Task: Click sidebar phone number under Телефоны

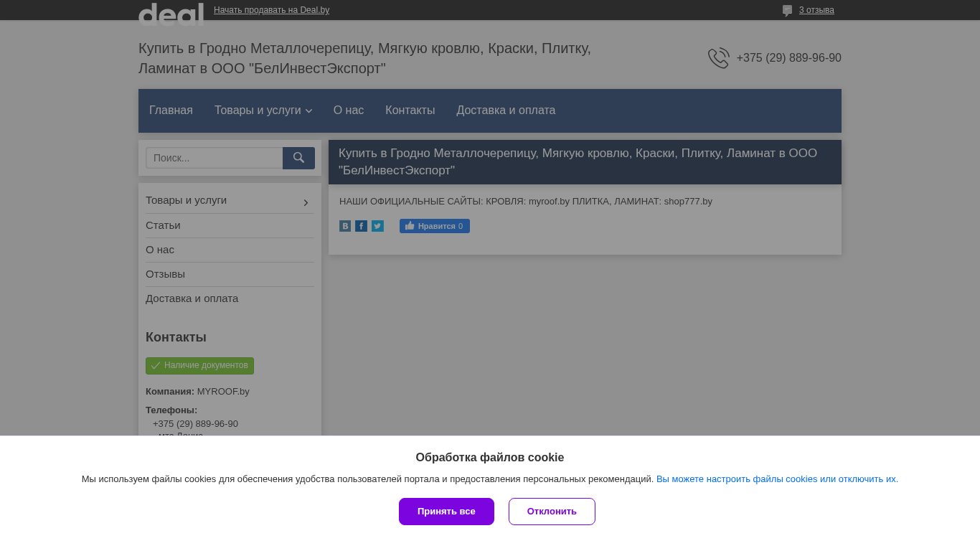Action: click(195, 424)
